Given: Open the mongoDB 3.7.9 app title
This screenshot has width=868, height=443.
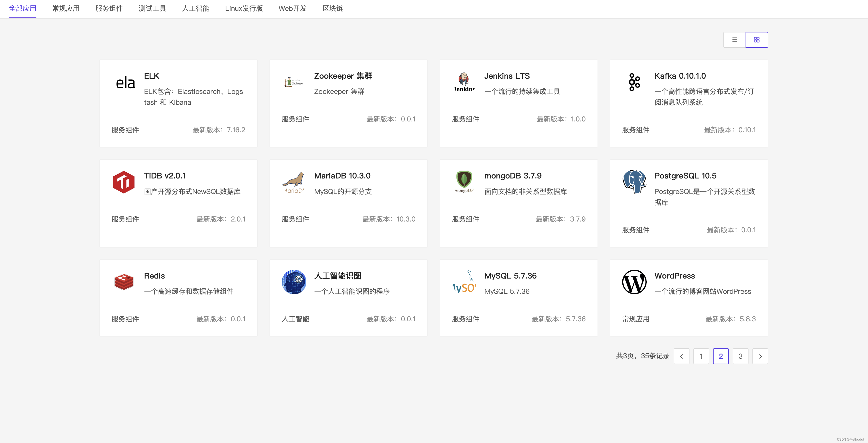Looking at the screenshot, I should [x=513, y=176].
